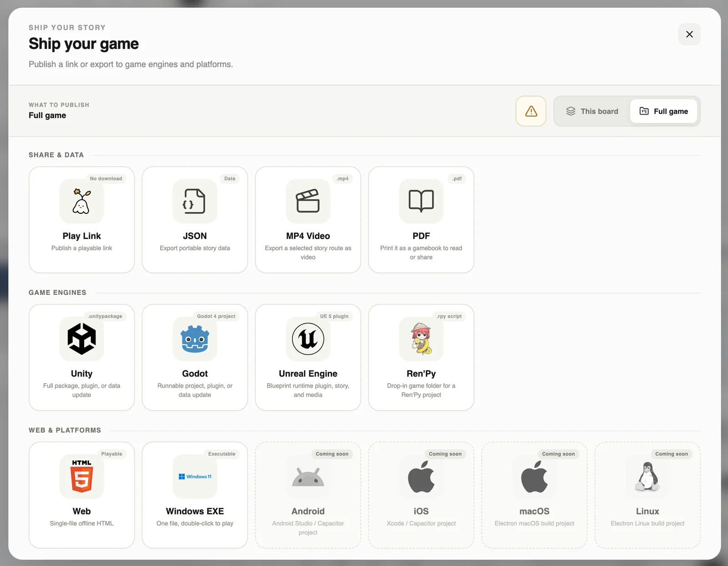
Task: Click the Unity export title
Action: [x=82, y=374]
